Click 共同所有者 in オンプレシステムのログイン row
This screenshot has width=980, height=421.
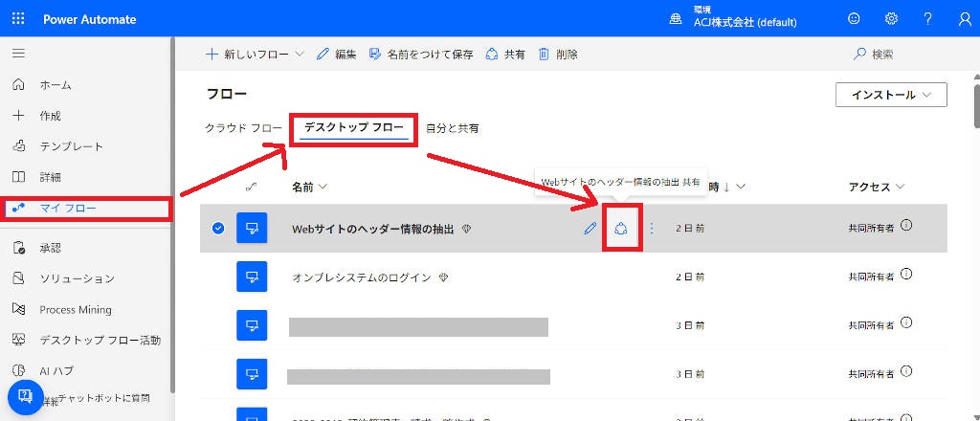[x=871, y=277]
